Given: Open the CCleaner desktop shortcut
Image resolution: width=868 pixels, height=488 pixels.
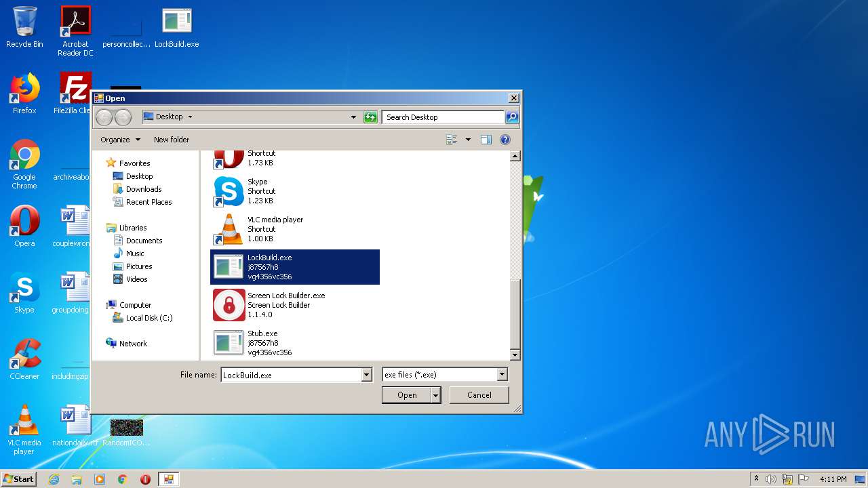Looking at the screenshot, I should (24, 359).
